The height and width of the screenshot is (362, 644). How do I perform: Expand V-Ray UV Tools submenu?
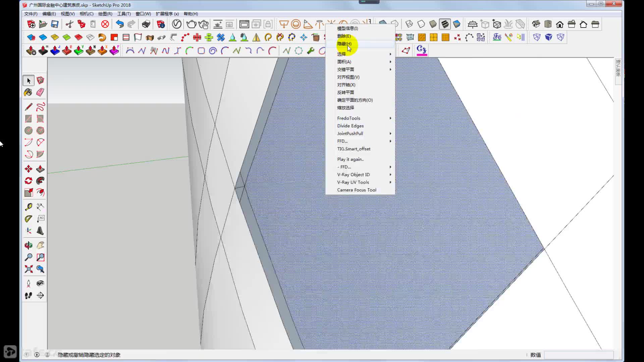(x=361, y=182)
